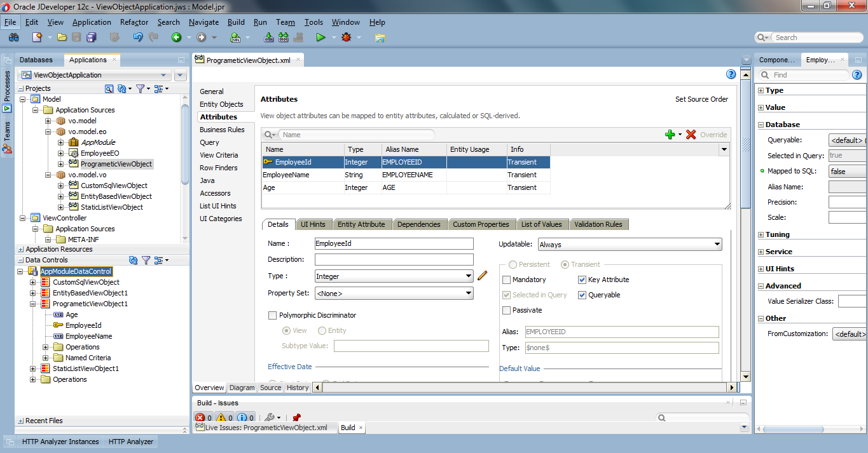Screen dimensions: 868x453
Task: Open the Search dialog via the binoculars icon
Action: pos(13,37)
